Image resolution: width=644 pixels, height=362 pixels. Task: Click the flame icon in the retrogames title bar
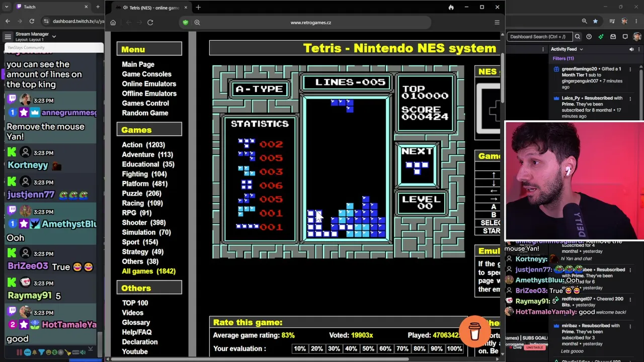451,8
